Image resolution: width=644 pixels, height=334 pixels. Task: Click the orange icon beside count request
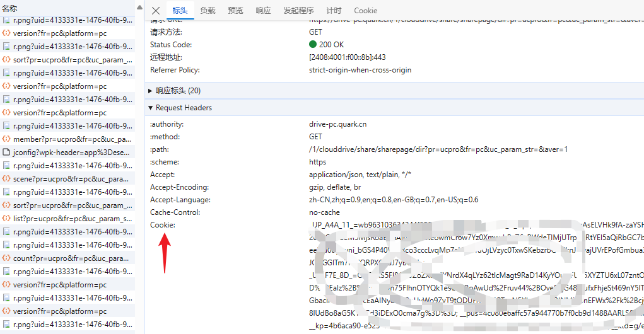click(6, 258)
